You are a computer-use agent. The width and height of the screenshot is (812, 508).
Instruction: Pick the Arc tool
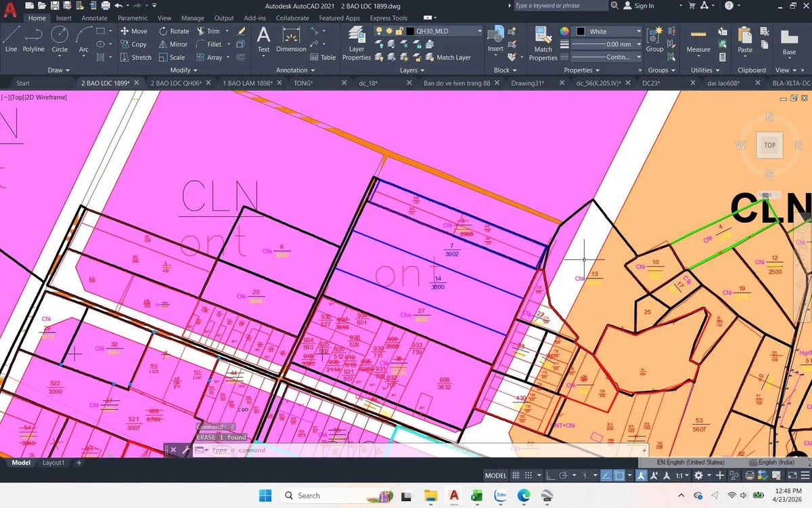tap(83, 39)
